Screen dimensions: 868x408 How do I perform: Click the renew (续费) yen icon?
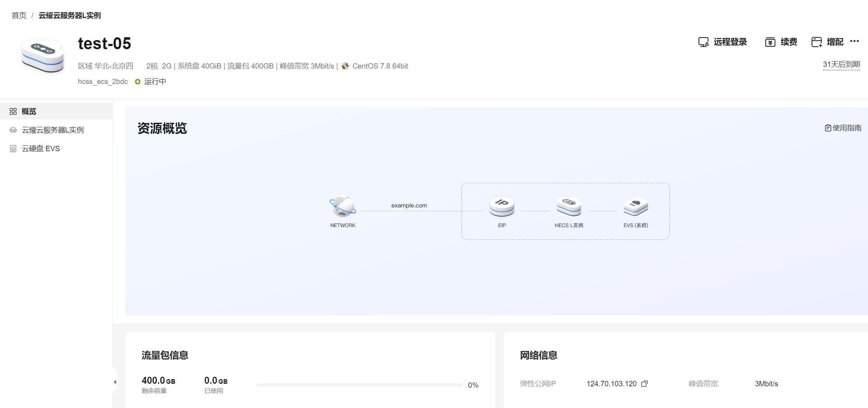(770, 42)
